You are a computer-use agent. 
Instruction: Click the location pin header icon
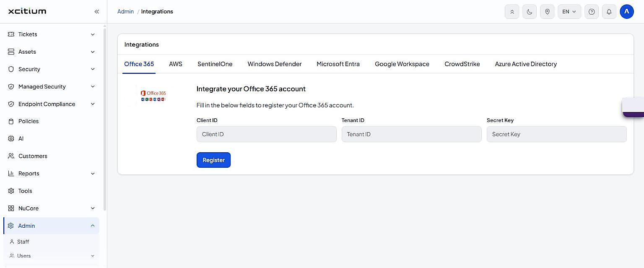pos(547,12)
